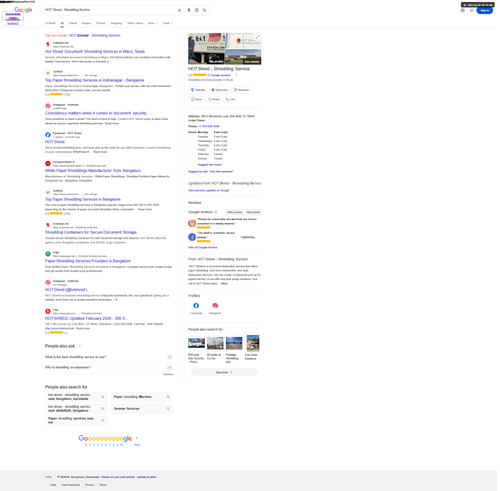Click the magnifier on 'Paper shredding Machine' suggestion
Screen dimensions: 500x491
point(168,397)
